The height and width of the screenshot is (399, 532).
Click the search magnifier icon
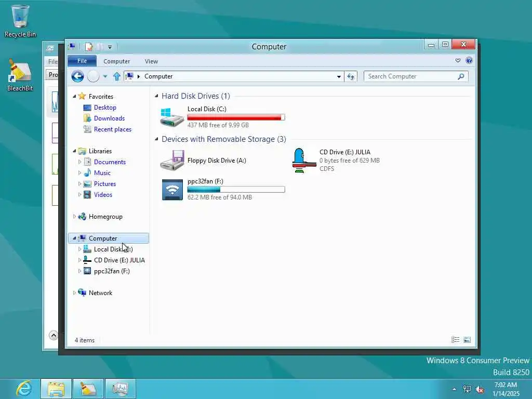coord(461,76)
